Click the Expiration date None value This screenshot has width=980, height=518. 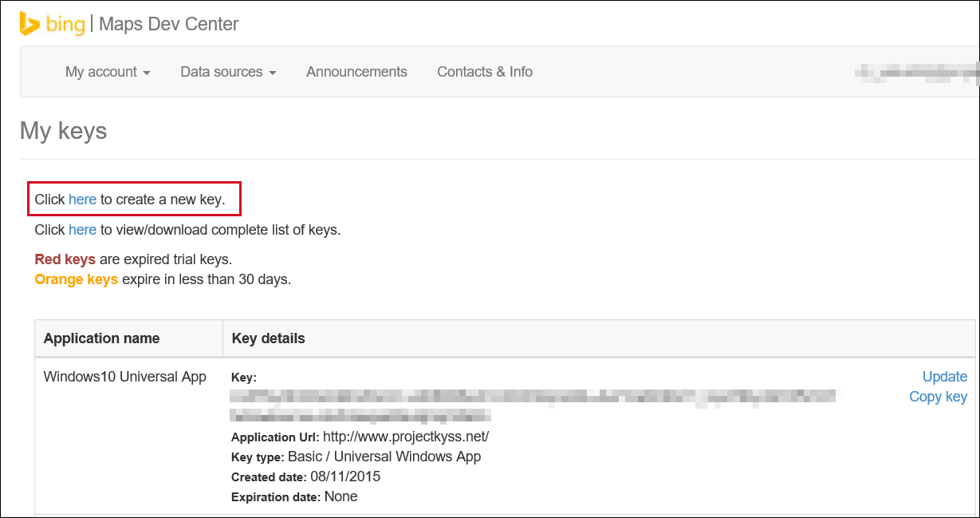[340, 496]
